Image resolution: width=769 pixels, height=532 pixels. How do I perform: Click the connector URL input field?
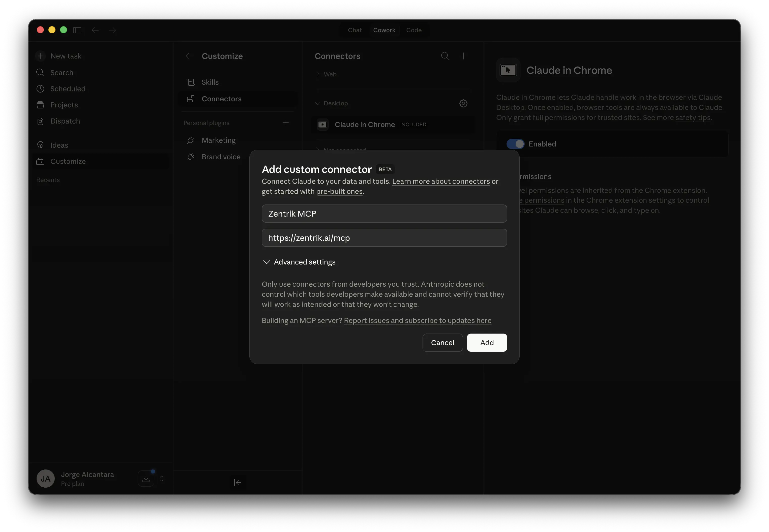coord(384,238)
